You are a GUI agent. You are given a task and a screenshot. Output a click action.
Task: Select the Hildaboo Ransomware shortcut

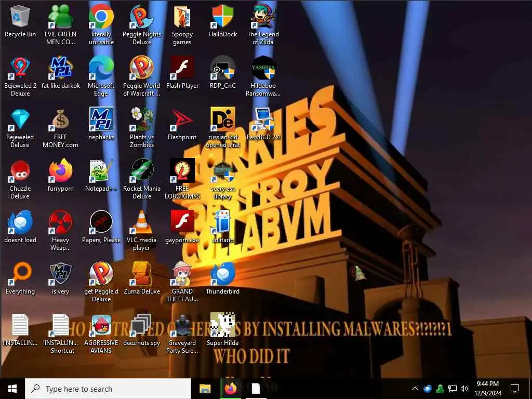263,76
